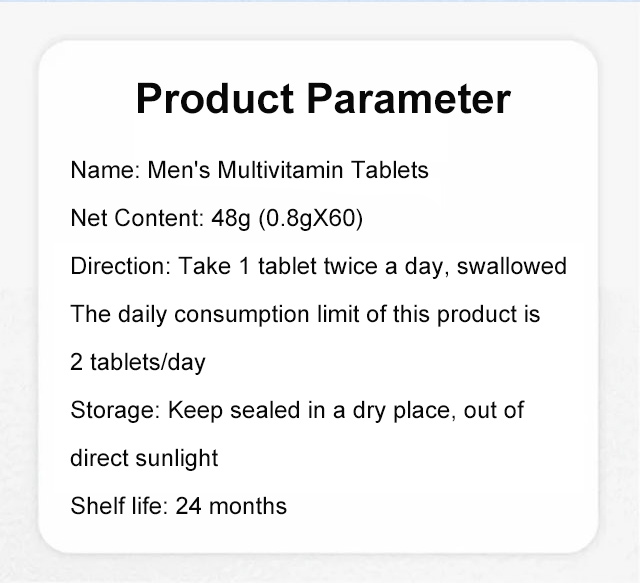Click the "2 tablets/day" line
This screenshot has width=640, height=586.
coord(138,362)
